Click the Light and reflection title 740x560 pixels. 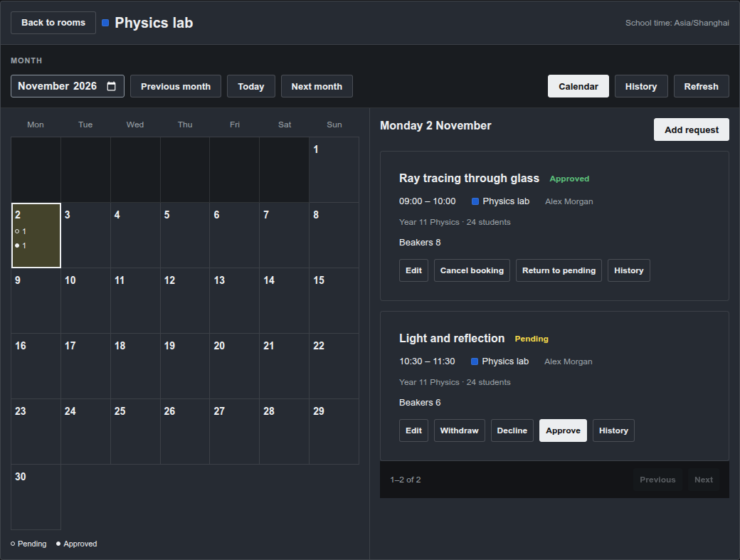tap(452, 338)
